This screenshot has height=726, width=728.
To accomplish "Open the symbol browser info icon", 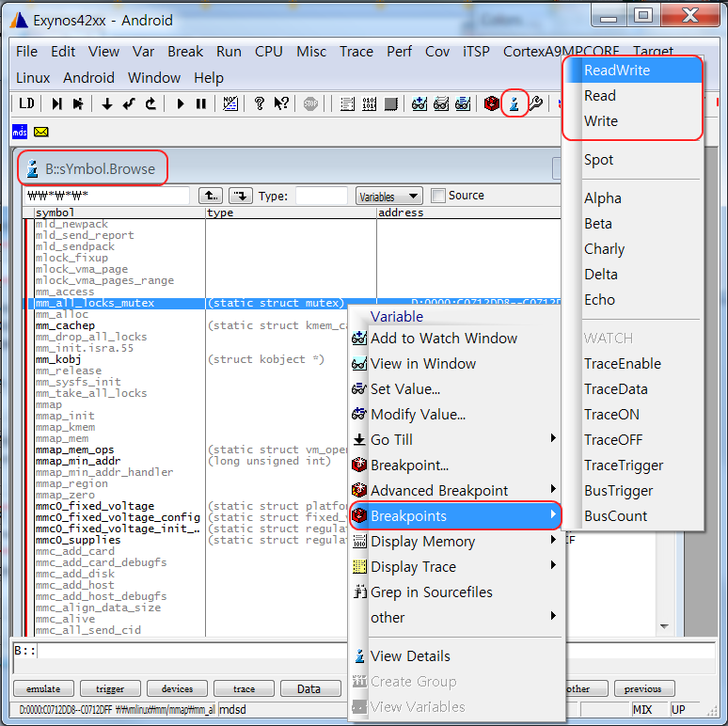I will [x=514, y=103].
